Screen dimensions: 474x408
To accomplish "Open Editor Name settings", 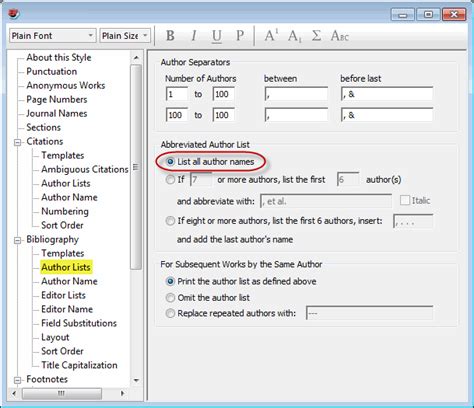I will pos(67,309).
